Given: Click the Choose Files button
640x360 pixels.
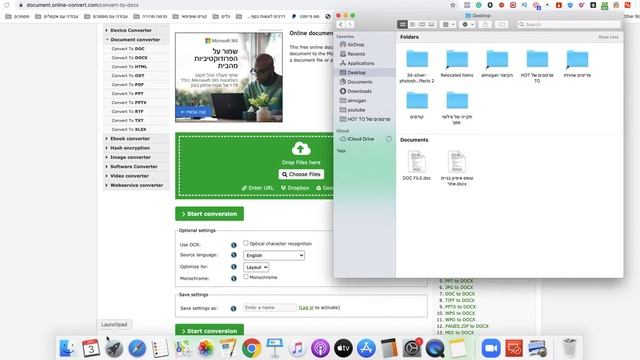Looking at the screenshot, I should click(x=301, y=174).
